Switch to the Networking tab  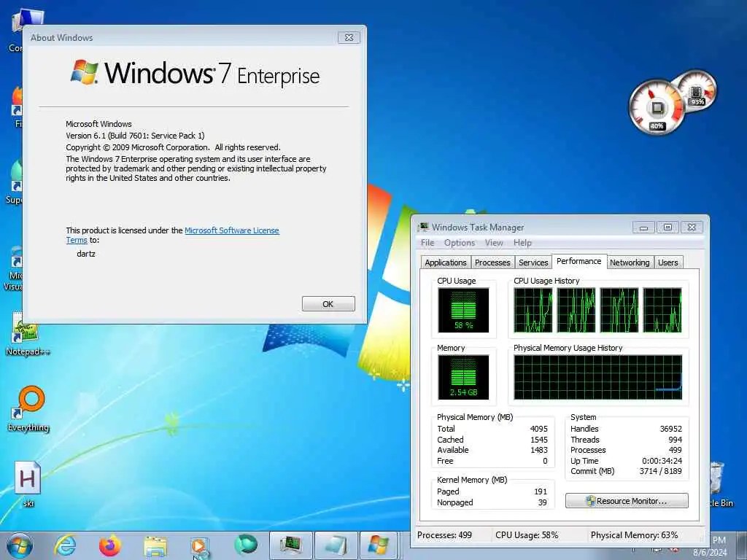[x=630, y=262]
